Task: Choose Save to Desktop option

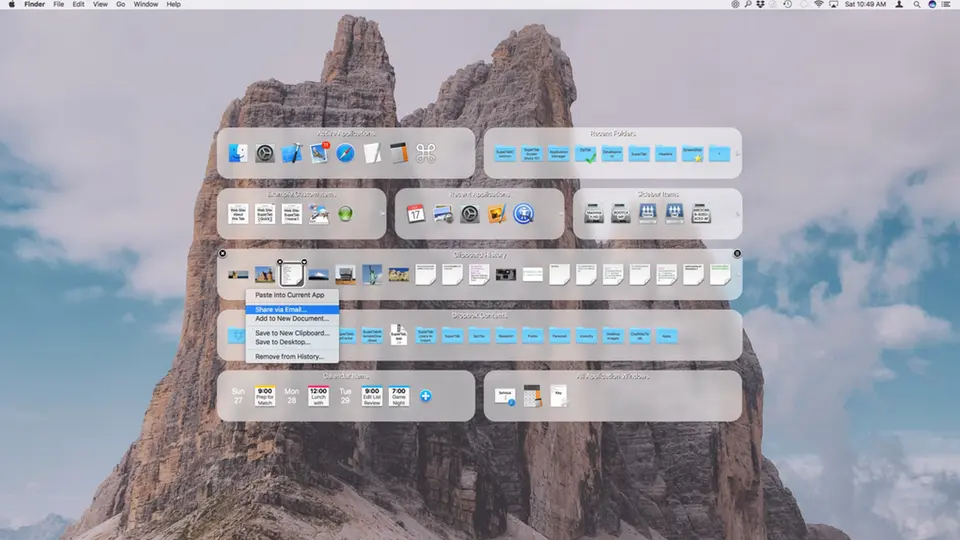Action: click(x=282, y=342)
